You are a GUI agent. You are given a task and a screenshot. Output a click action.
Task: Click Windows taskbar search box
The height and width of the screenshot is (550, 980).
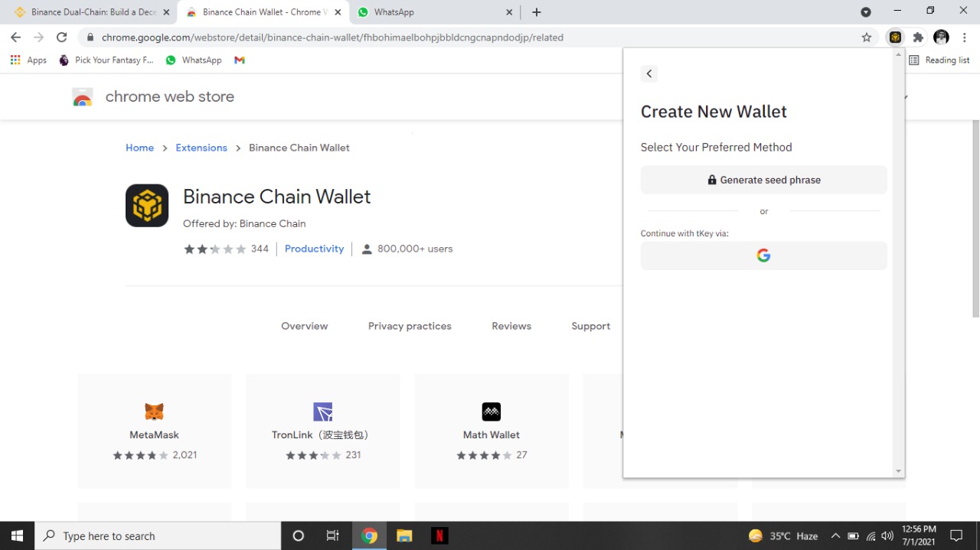coord(158,535)
